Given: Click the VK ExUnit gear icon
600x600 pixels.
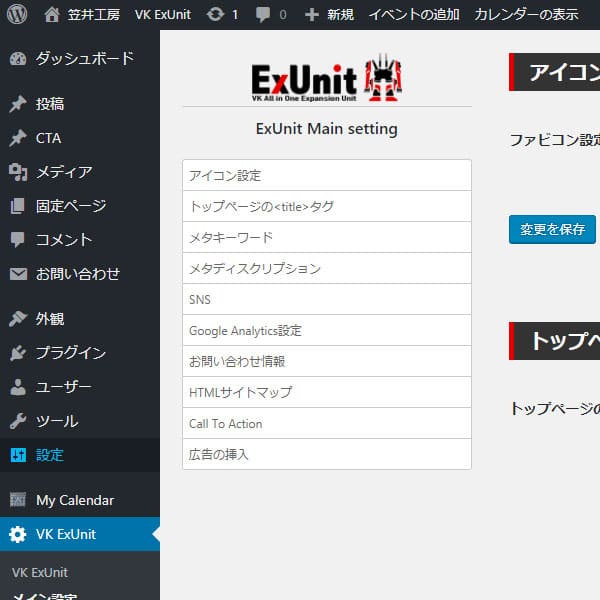Looking at the screenshot, I should click(x=18, y=534).
